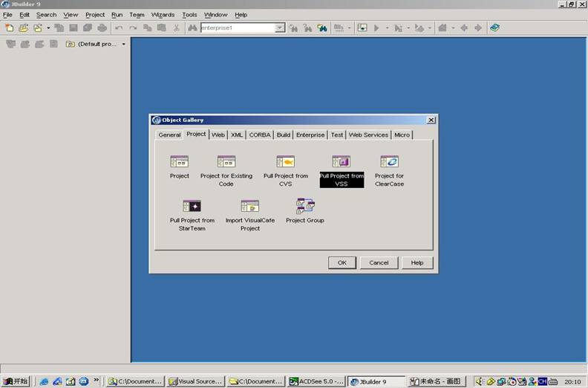Click the Internet Explorer quick launch icon
This screenshot has height=388, width=588.
tap(44, 381)
